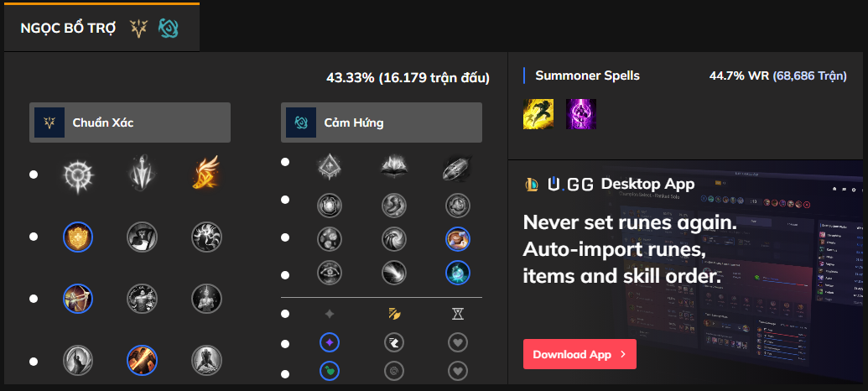The height and width of the screenshot is (391, 868).
Task: Click the First Strike rune icon
Action: [x=457, y=168]
